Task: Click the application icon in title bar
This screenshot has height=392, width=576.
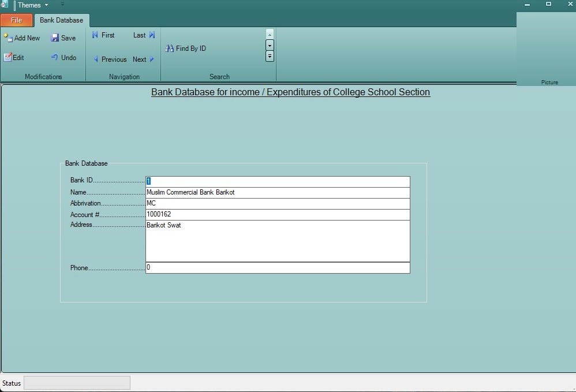Action: click(x=5, y=5)
